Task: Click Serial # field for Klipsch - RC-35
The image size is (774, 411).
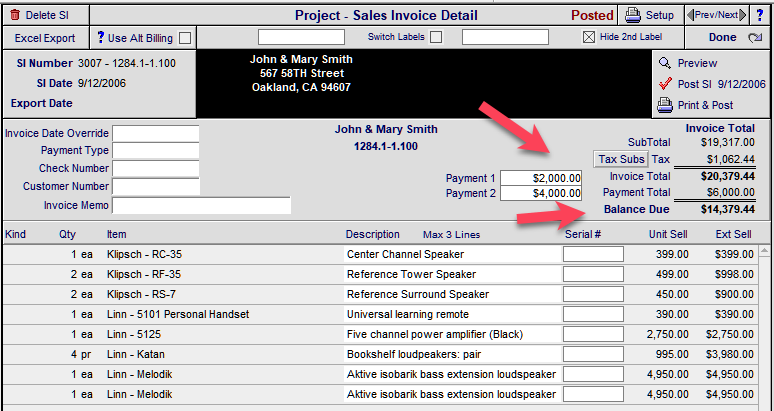Action: [x=593, y=255]
